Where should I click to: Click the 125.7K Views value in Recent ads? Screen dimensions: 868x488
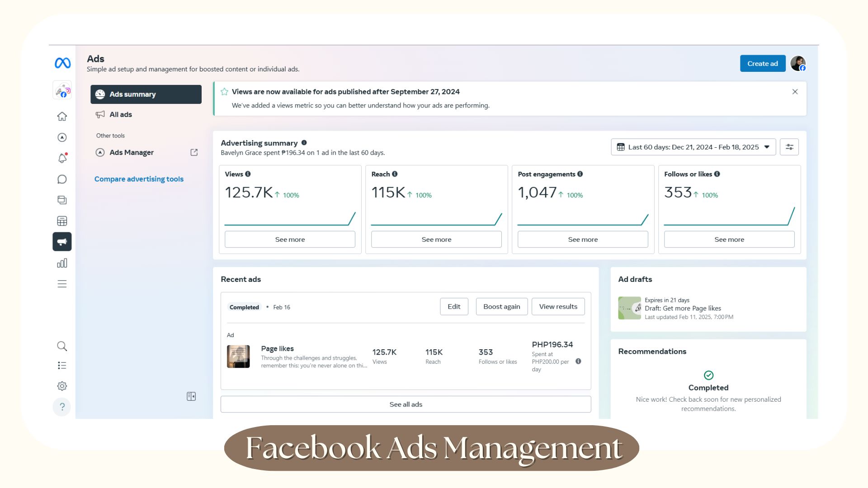click(384, 352)
